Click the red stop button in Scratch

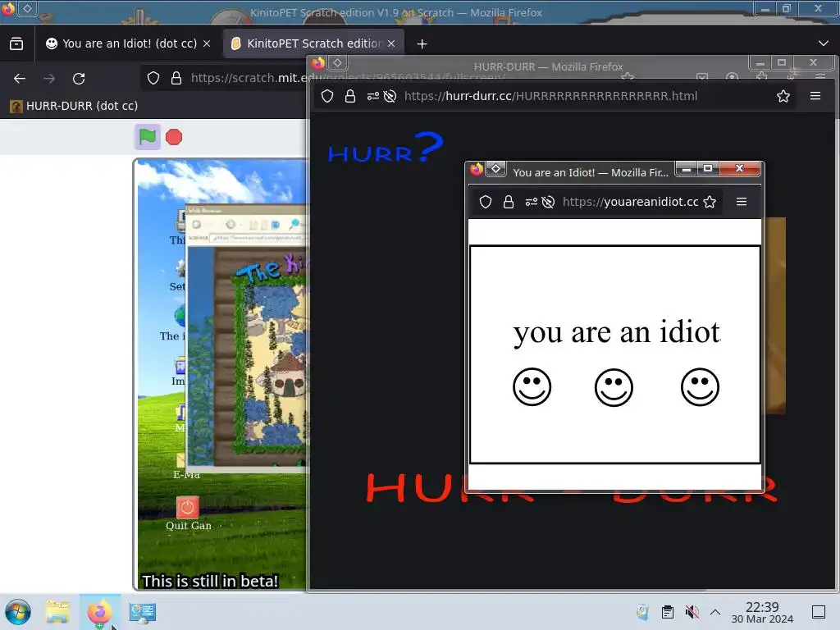point(174,137)
